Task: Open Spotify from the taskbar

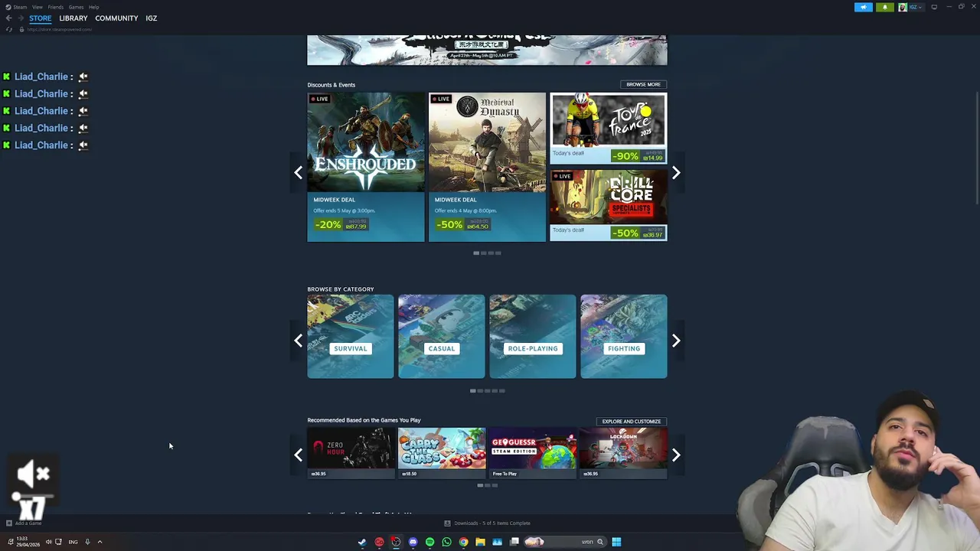Action: click(x=430, y=542)
